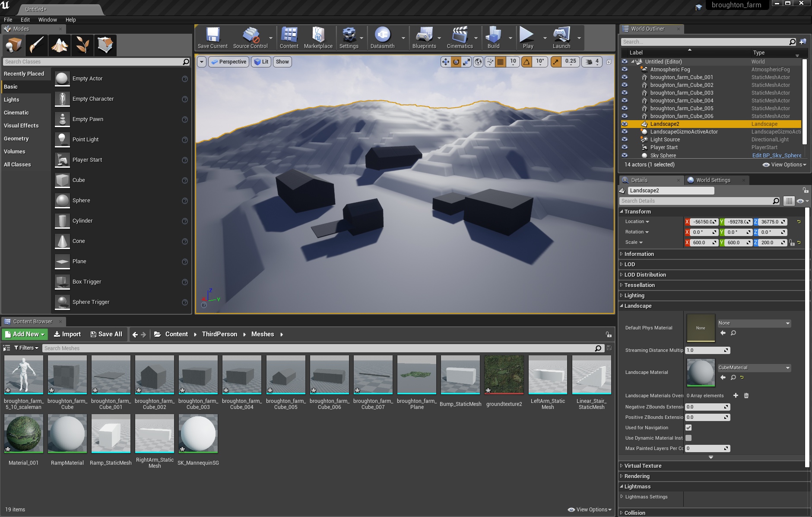Open Cinematics toolbar icon
The image size is (812, 517).
click(x=460, y=38)
